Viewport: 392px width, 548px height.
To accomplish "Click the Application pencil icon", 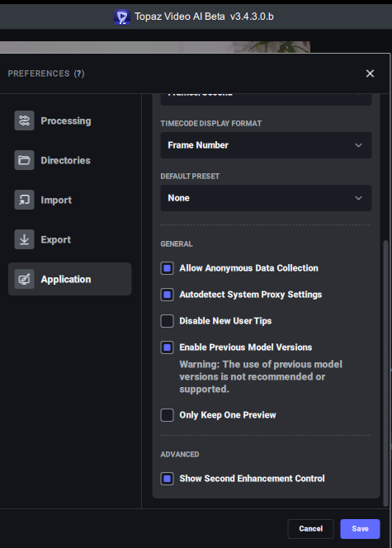I will pos(24,279).
